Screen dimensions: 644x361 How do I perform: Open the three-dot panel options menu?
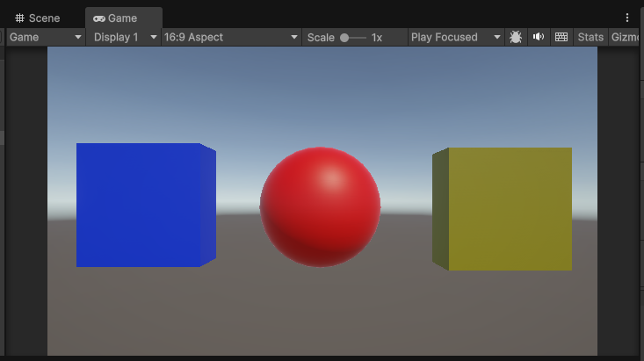[627, 18]
